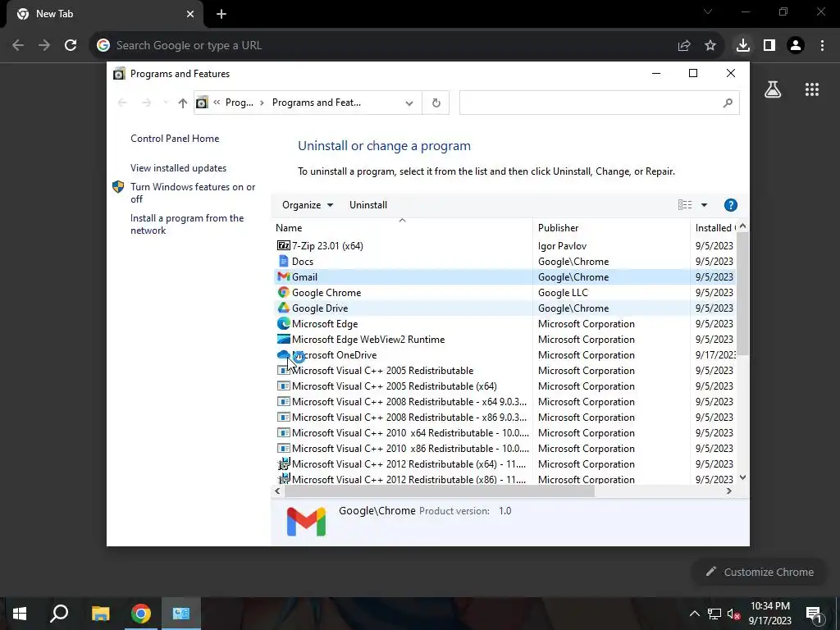Open Windows Start menu
Image resolution: width=840 pixels, height=630 pixels.
tap(20, 614)
